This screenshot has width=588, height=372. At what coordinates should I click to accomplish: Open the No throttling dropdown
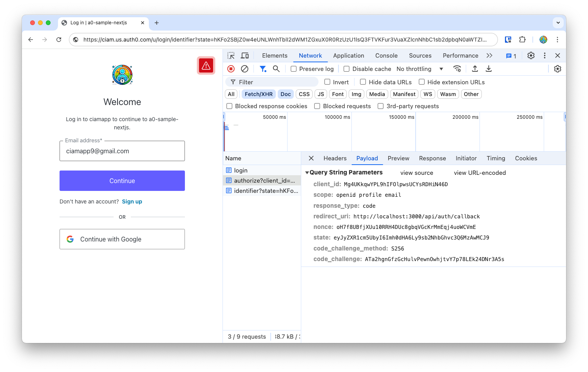(x=420, y=69)
